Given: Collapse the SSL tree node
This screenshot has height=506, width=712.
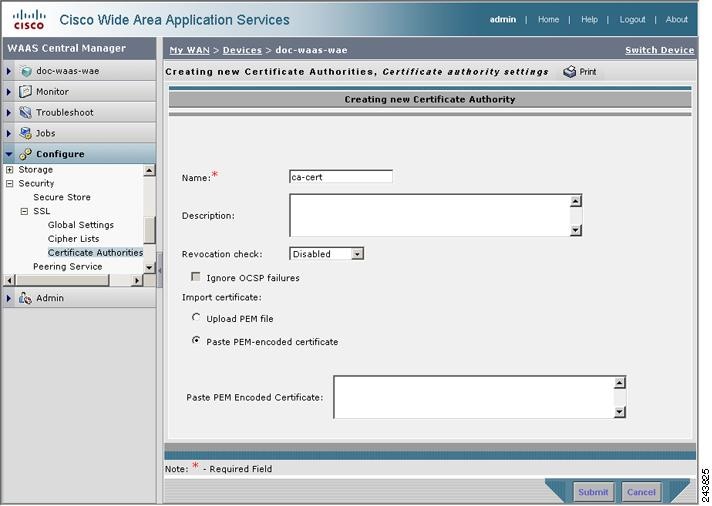Looking at the screenshot, I should 24,211.
